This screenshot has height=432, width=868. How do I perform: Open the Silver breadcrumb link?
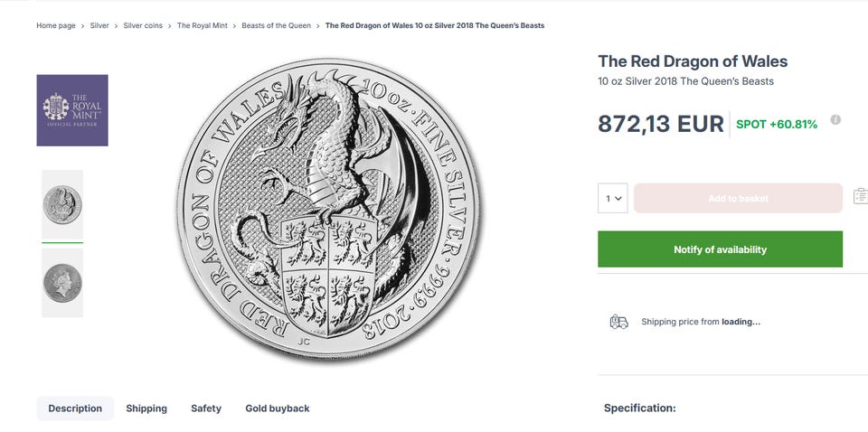tap(99, 25)
